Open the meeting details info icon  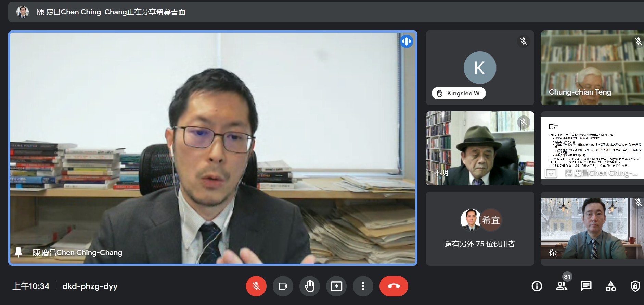tap(537, 286)
